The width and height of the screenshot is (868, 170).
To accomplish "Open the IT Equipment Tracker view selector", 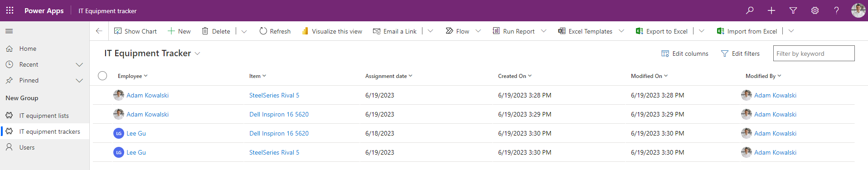I will (152, 53).
